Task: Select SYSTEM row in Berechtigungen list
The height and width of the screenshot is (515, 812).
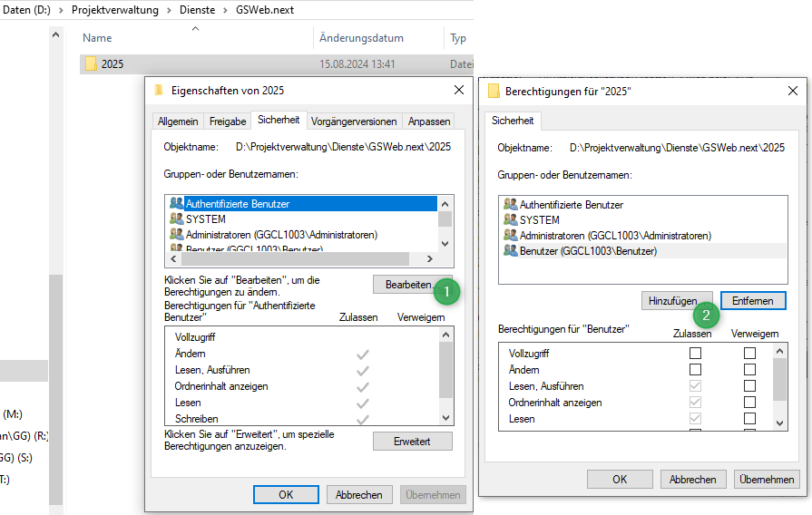Action: 643,219
